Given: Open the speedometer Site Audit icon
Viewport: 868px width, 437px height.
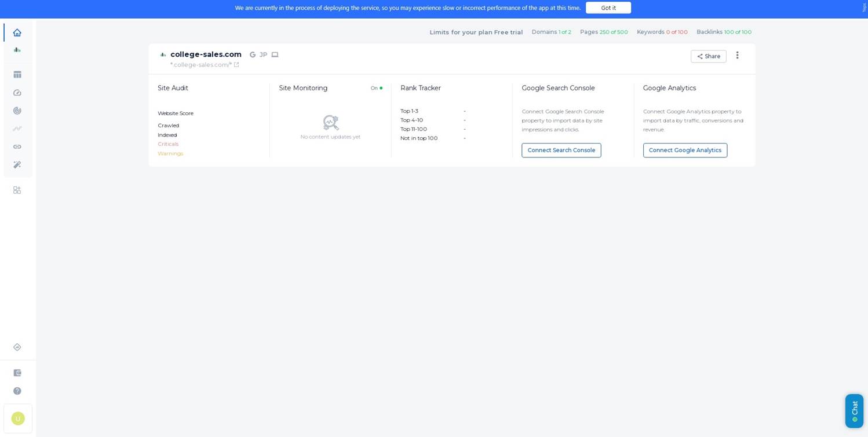Looking at the screenshot, I should pyautogui.click(x=17, y=93).
